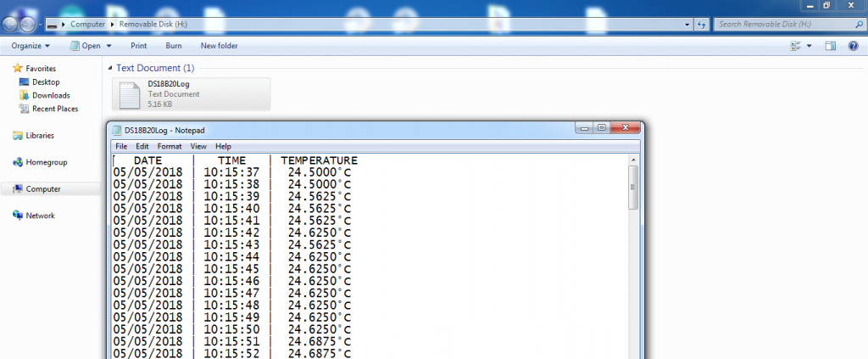Open the Notepad Edit menu

(x=142, y=146)
